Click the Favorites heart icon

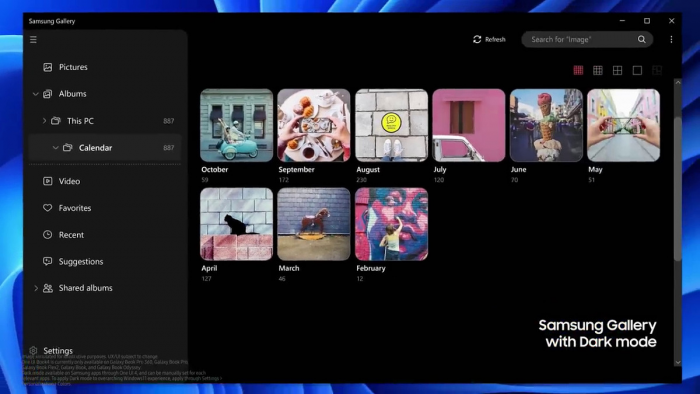pos(47,208)
